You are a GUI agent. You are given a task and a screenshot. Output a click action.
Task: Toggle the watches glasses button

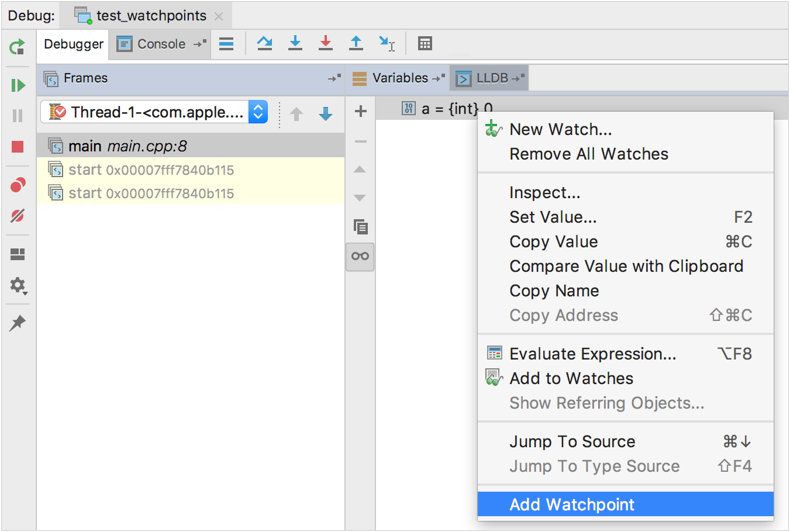click(360, 257)
